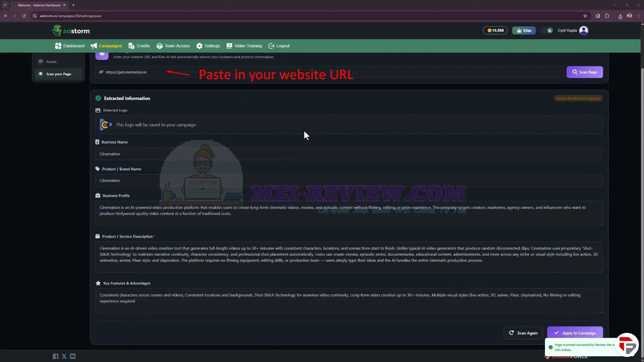Open browser downloads icon
The width and height of the screenshot is (644, 362).
pyautogui.click(x=620, y=16)
